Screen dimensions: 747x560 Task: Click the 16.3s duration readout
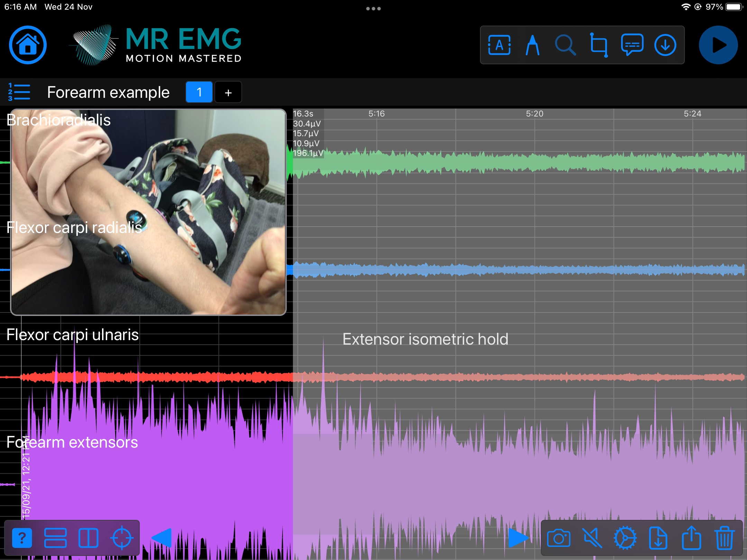click(x=303, y=114)
